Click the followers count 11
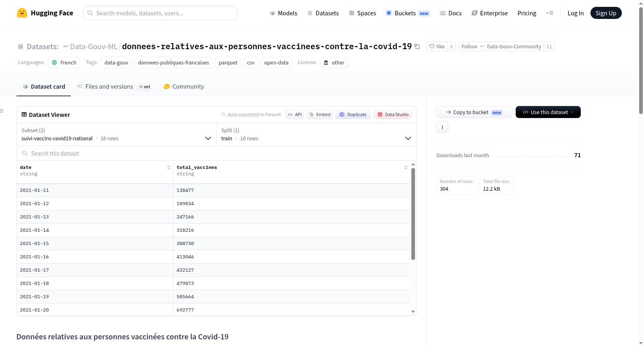Screen dimensions: 644x347 pos(549,46)
